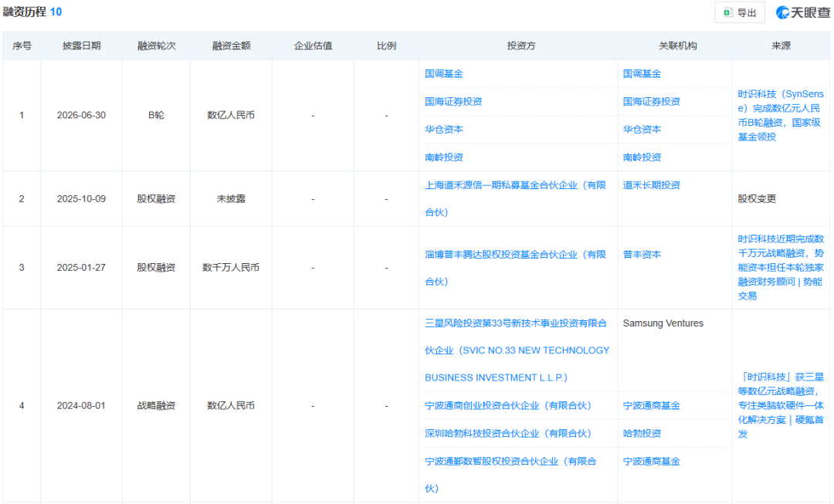Click the 来源 column header

pos(781,46)
